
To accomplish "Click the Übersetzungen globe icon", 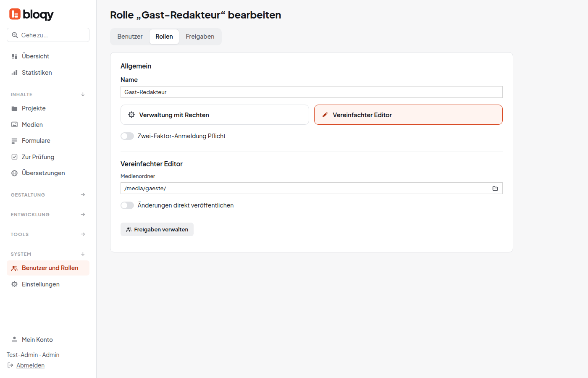I will (14, 173).
